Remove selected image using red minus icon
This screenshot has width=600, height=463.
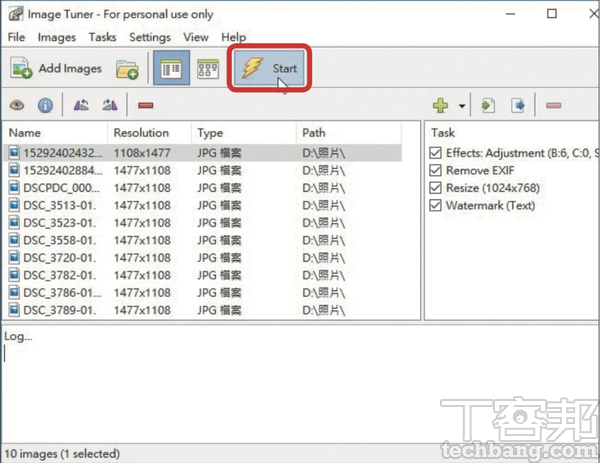point(146,105)
